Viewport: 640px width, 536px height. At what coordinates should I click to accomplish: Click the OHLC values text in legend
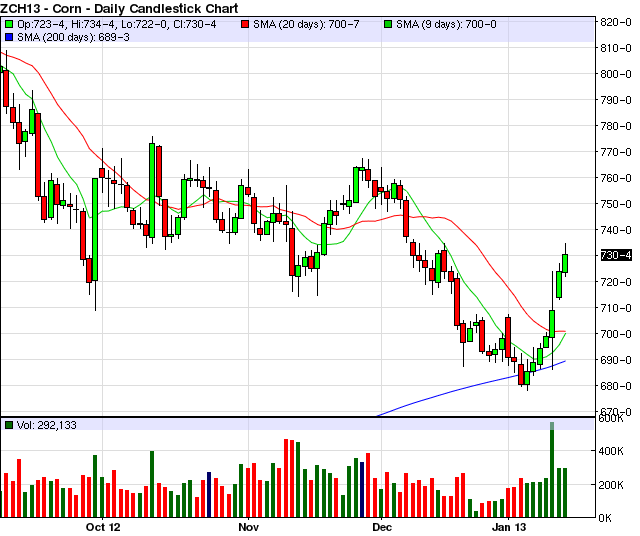(117, 24)
